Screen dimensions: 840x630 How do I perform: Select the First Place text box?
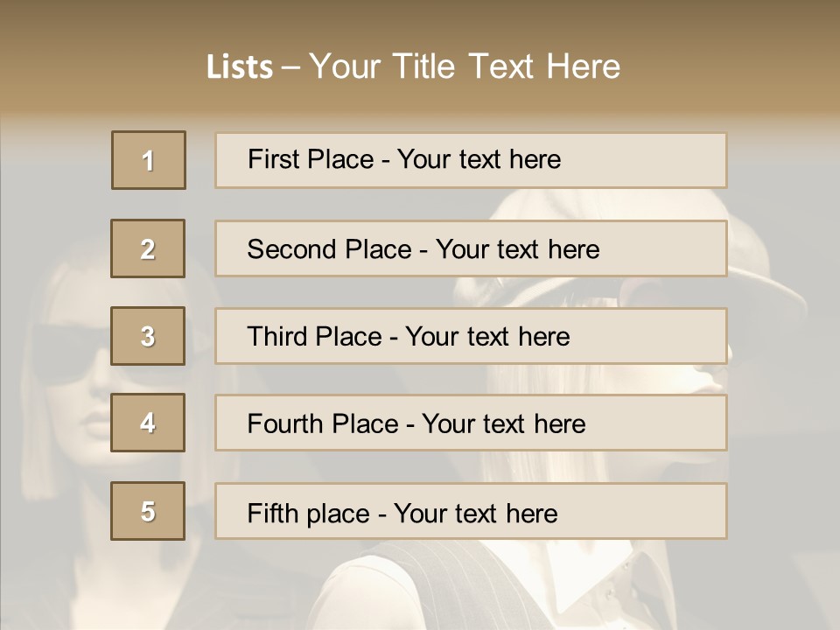pyautogui.click(x=471, y=160)
